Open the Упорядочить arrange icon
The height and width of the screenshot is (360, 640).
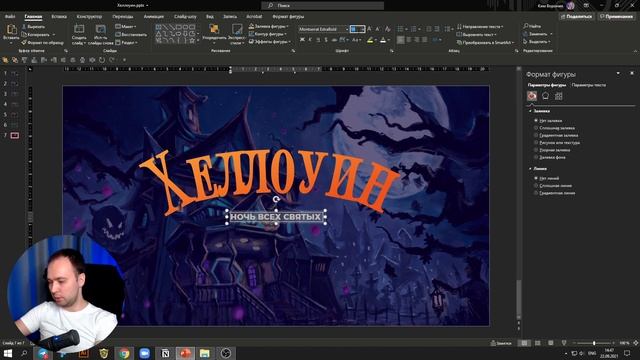(x=214, y=29)
